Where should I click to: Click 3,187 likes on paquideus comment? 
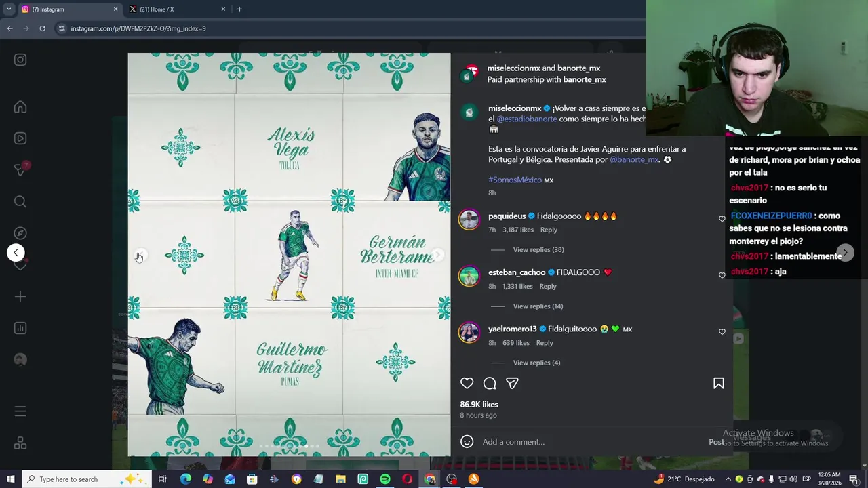(x=517, y=230)
